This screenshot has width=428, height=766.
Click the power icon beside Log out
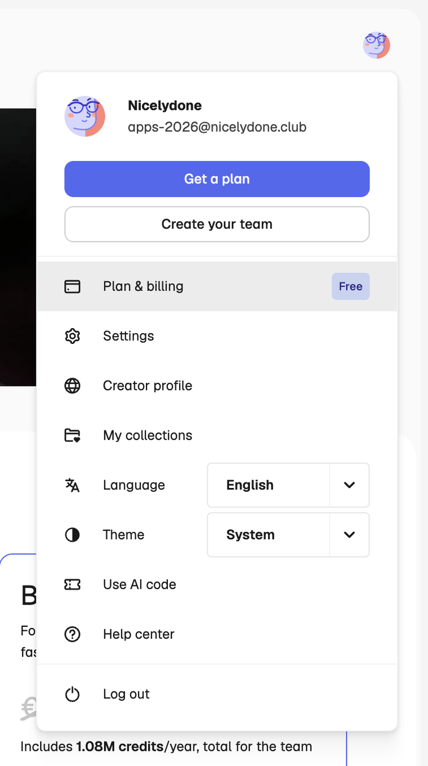72,694
